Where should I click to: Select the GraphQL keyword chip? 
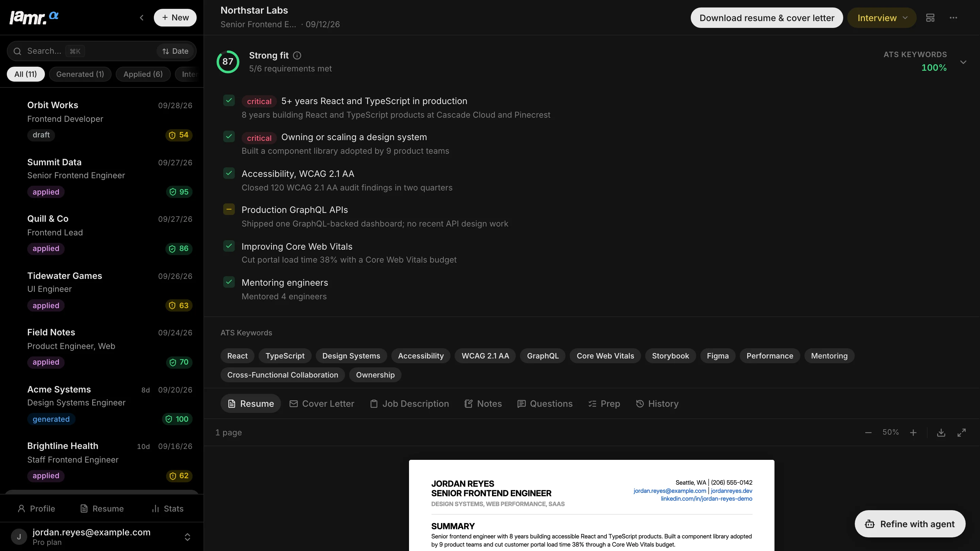pyautogui.click(x=542, y=356)
